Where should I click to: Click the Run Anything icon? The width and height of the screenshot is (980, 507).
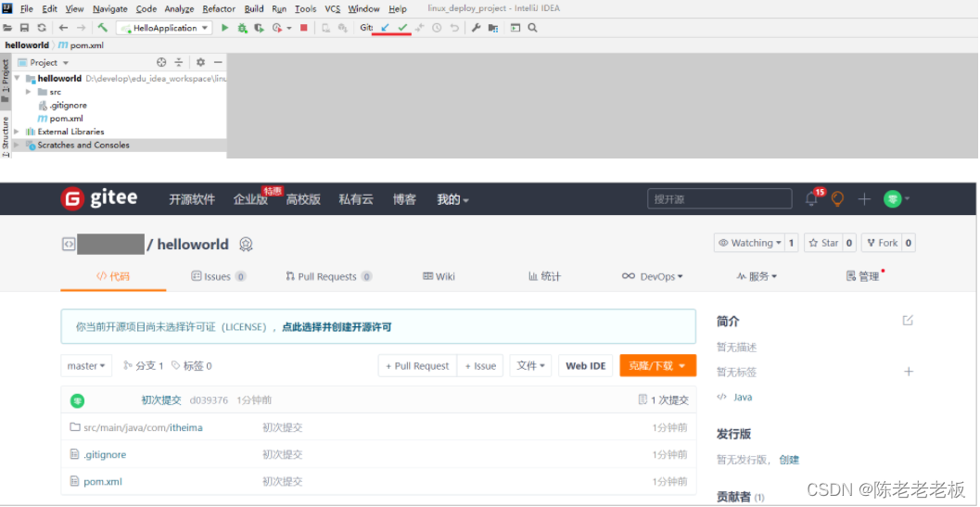515,28
